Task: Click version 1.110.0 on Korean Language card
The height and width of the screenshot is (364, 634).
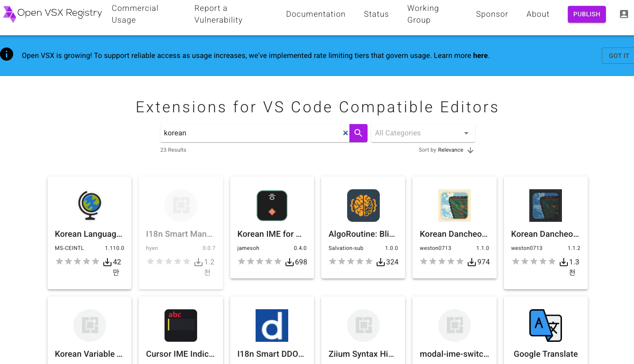Action: pos(115,248)
